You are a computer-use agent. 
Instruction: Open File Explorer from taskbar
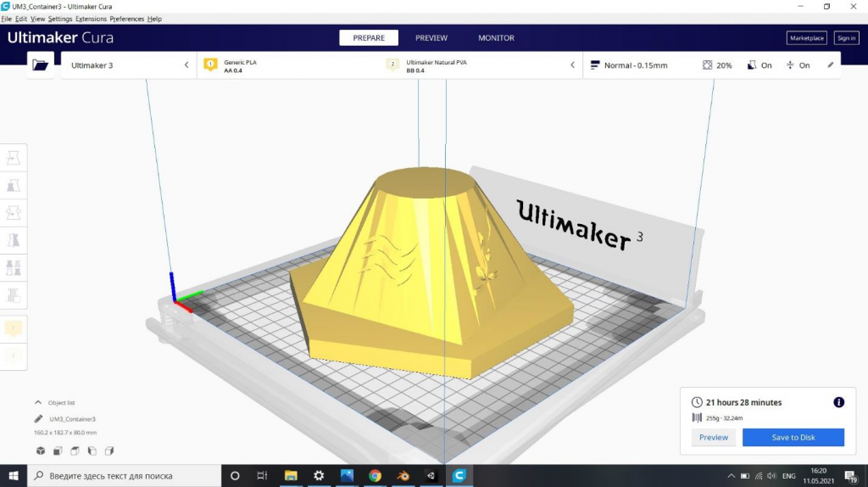pyautogui.click(x=291, y=475)
